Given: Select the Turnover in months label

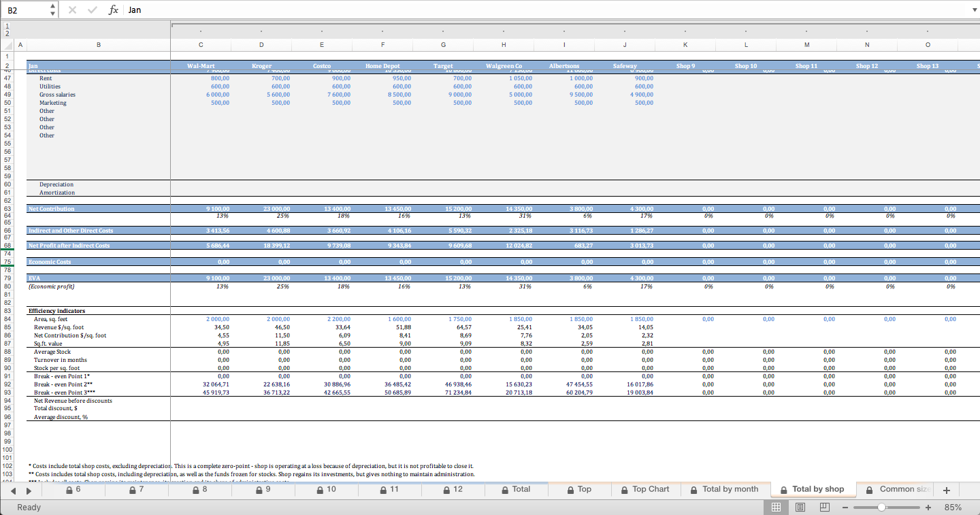Looking at the screenshot, I should tap(61, 360).
